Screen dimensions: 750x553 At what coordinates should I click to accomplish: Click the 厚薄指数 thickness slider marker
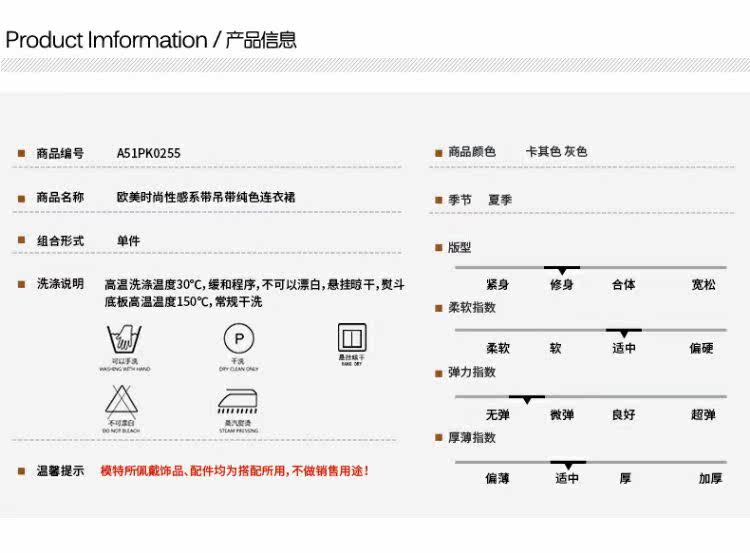[568, 465]
